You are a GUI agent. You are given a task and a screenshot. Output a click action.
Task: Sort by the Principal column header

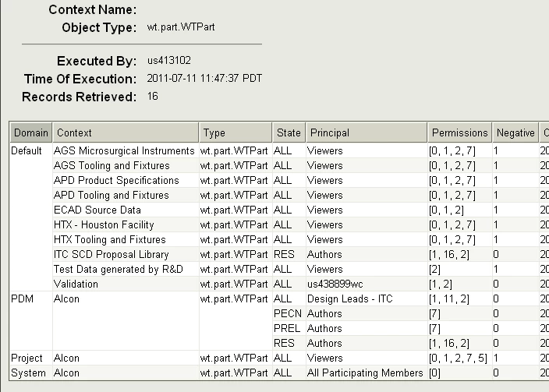pyautogui.click(x=365, y=132)
